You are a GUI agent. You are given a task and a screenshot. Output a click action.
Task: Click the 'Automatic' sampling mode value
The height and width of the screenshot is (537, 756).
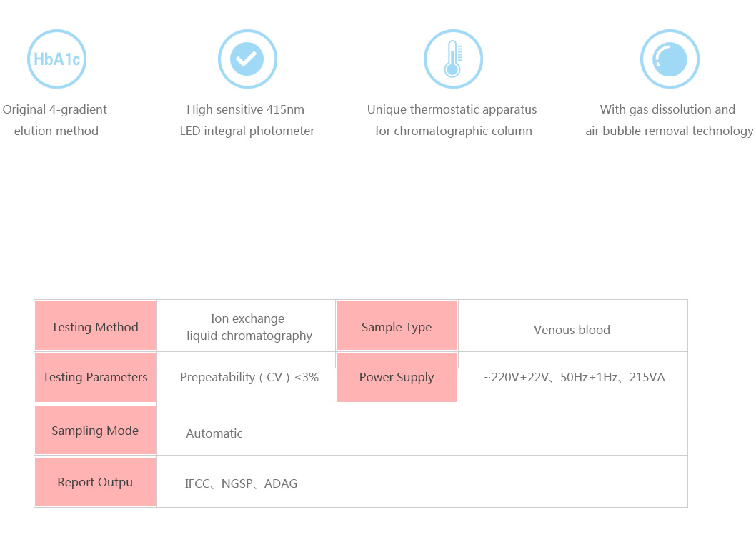[x=214, y=433]
